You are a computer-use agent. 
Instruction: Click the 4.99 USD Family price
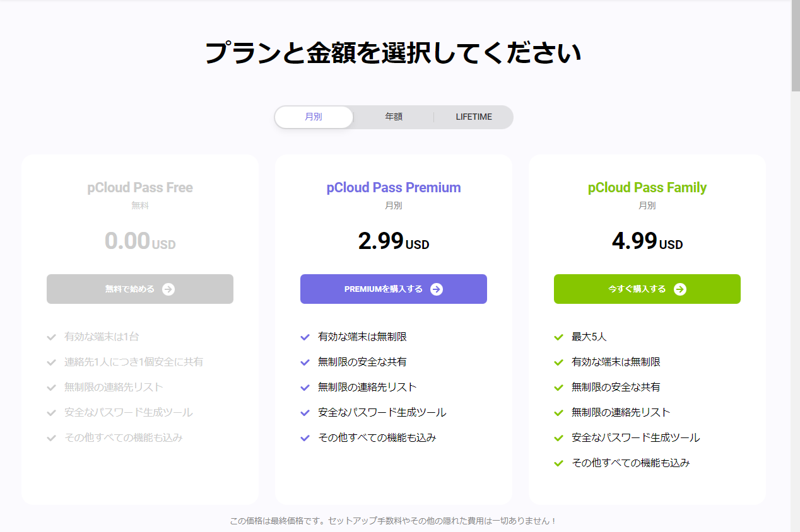[647, 241]
